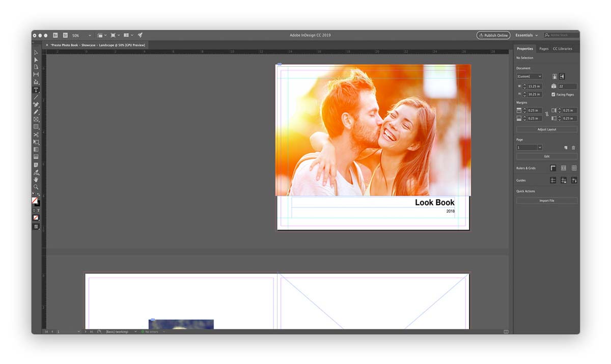Uncheck the Facing Pages checkbox

(x=553, y=95)
